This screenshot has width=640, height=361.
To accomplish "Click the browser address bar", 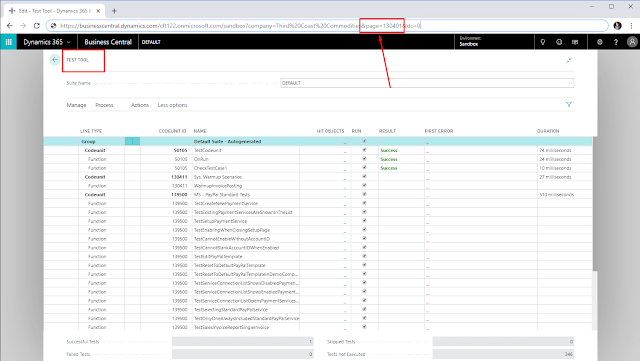I will 327,26.
